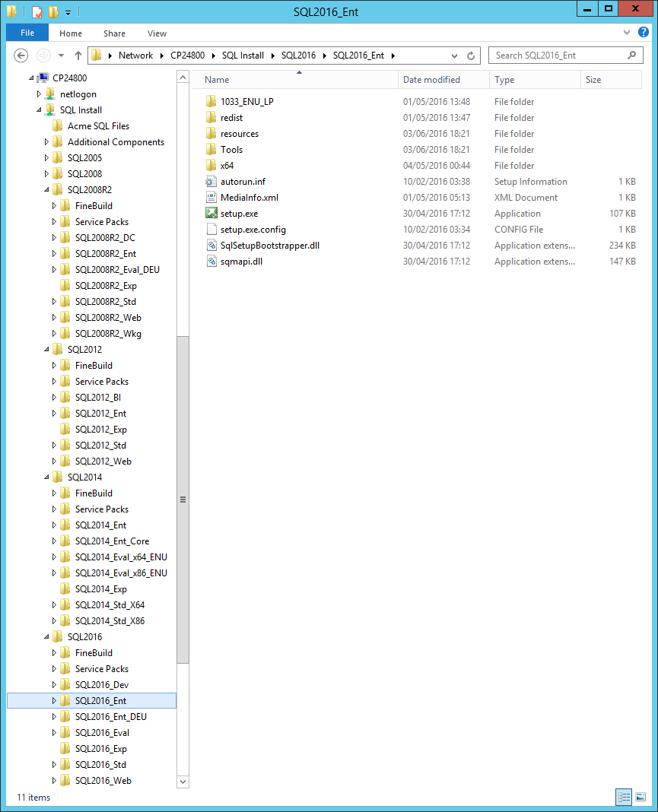Click the Forward navigation arrow
The height and width of the screenshot is (812, 658).
[x=43, y=56]
